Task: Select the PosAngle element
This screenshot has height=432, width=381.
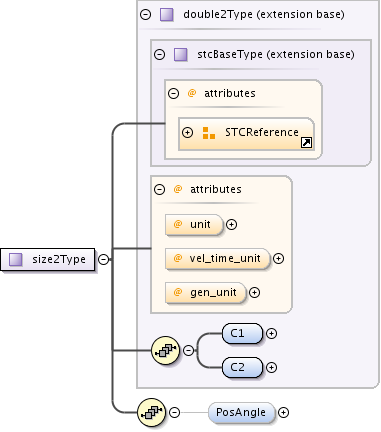Action: (242, 412)
